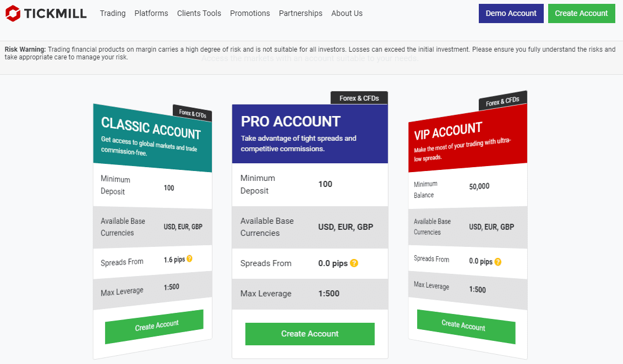Image resolution: width=623 pixels, height=364 pixels.
Task: Click the green Create Account header button
Action: coord(581,13)
